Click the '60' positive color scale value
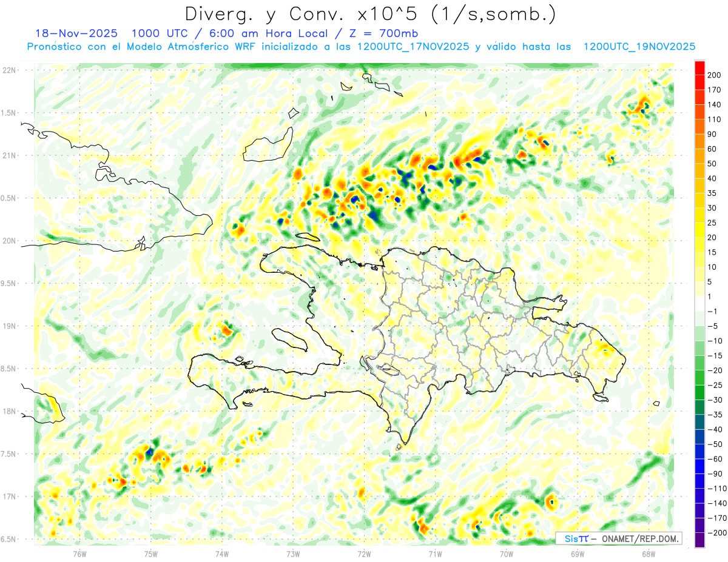Image resolution: width=728 pixels, height=562 pixels. (x=712, y=149)
